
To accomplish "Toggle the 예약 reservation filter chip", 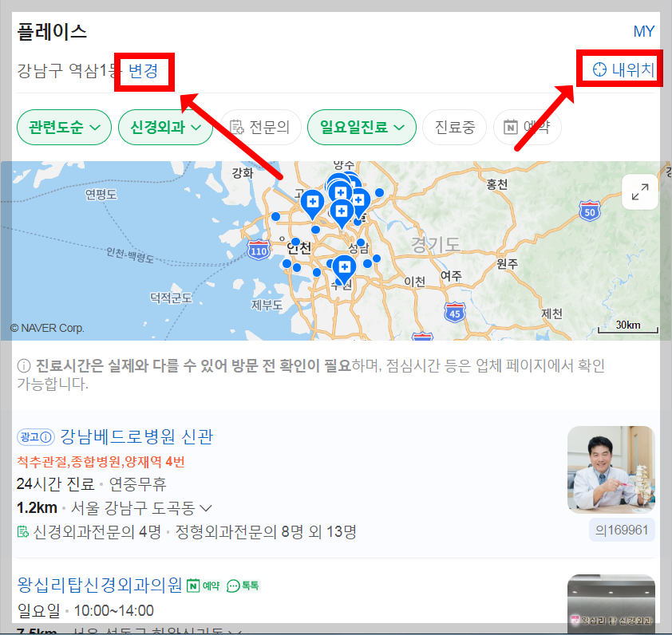I will point(527,128).
